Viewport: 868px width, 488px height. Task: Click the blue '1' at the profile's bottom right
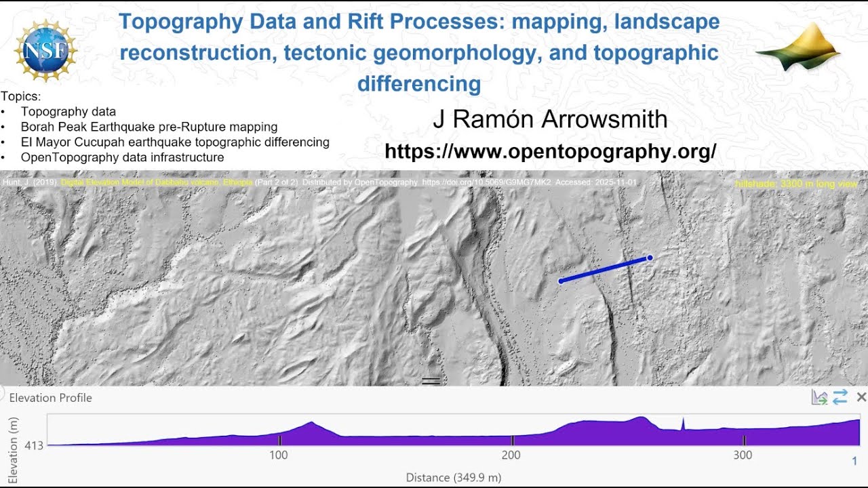(854, 462)
